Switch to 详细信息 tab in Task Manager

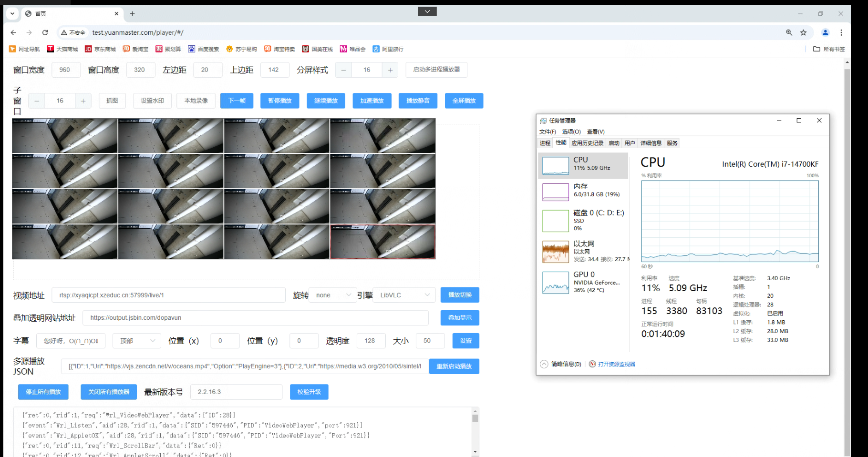click(651, 143)
